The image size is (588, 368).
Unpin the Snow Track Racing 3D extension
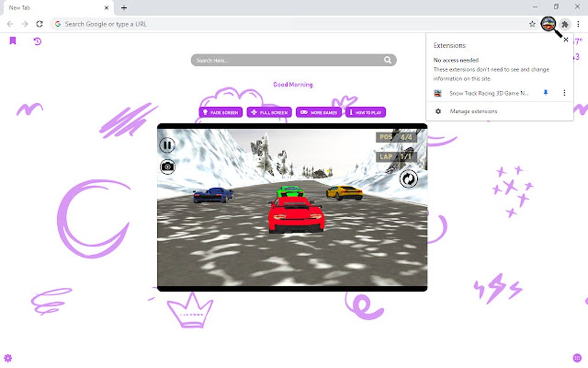coord(545,93)
